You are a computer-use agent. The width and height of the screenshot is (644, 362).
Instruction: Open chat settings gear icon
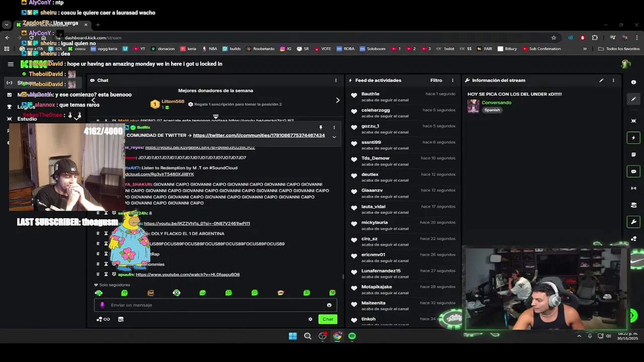click(310, 319)
